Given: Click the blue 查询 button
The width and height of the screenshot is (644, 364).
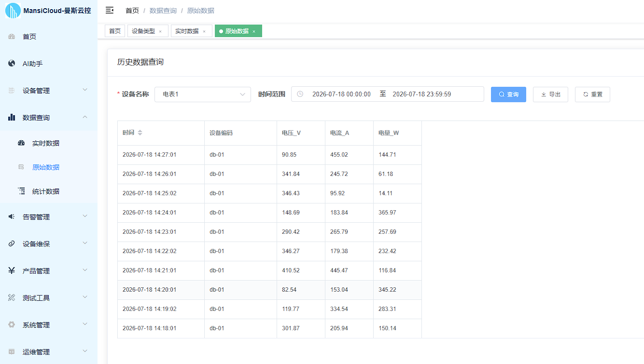Looking at the screenshot, I should pos(508,94).
